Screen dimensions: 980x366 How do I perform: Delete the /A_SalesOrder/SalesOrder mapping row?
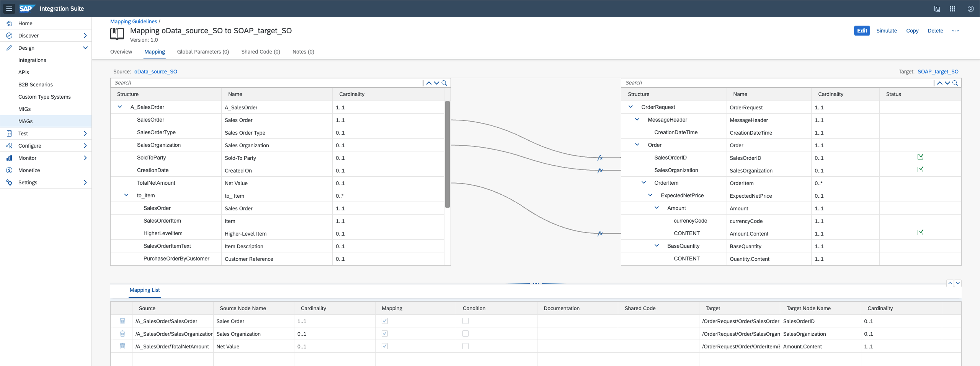[x=122, y=321]
